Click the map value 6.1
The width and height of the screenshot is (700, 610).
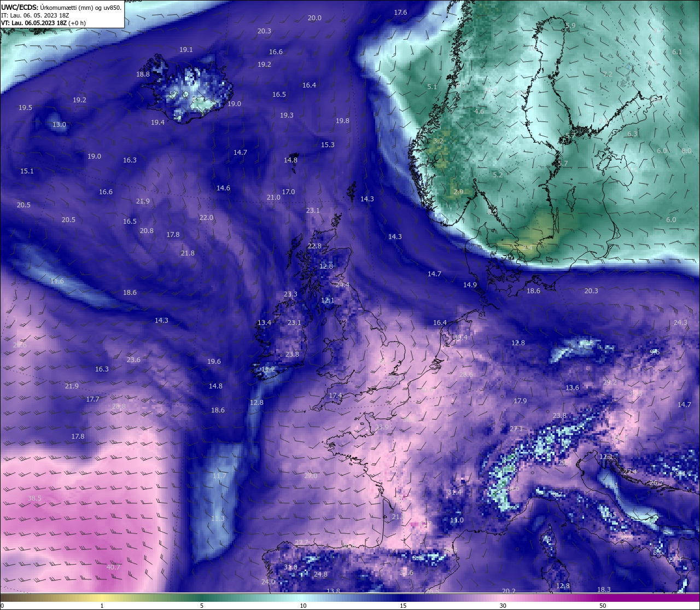pyautogui.click(x=677, y=53)
